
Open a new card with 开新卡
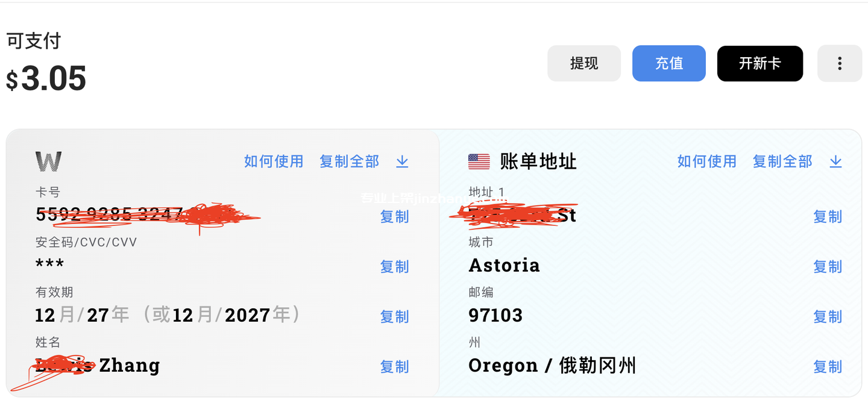[759, 63]
